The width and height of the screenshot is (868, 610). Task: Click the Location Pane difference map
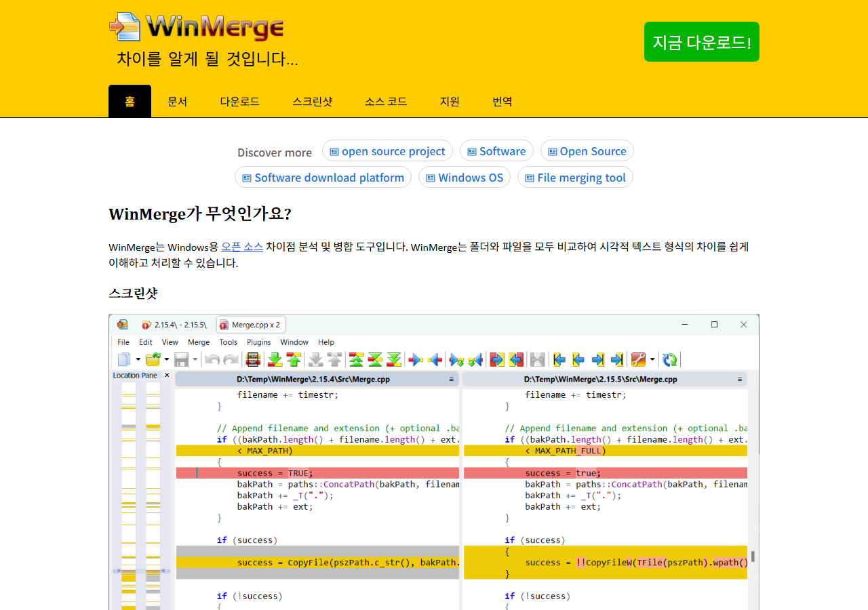tap(141, 495)
